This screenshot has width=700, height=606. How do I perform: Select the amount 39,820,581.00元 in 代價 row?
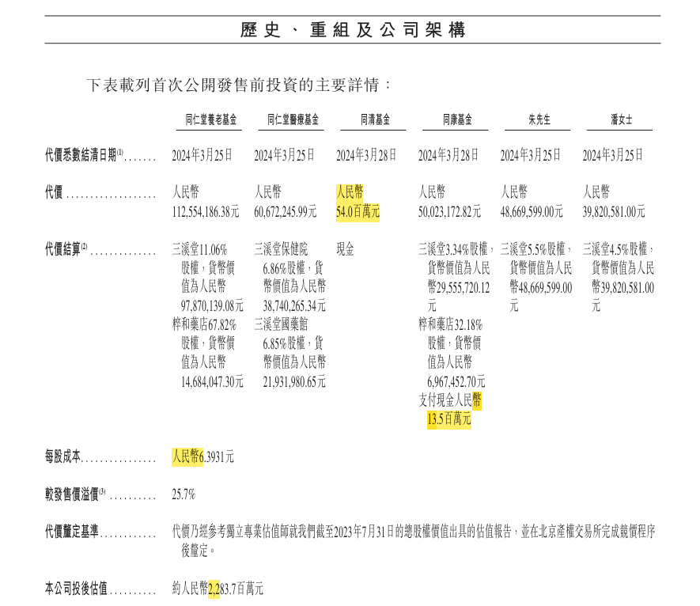pos(614,212)
